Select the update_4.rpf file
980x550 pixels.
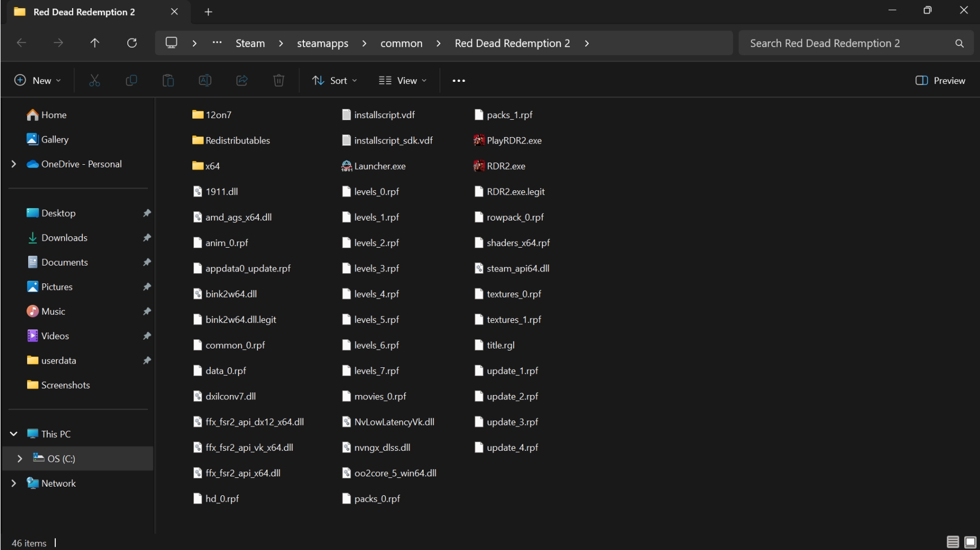tap(506, 448)
